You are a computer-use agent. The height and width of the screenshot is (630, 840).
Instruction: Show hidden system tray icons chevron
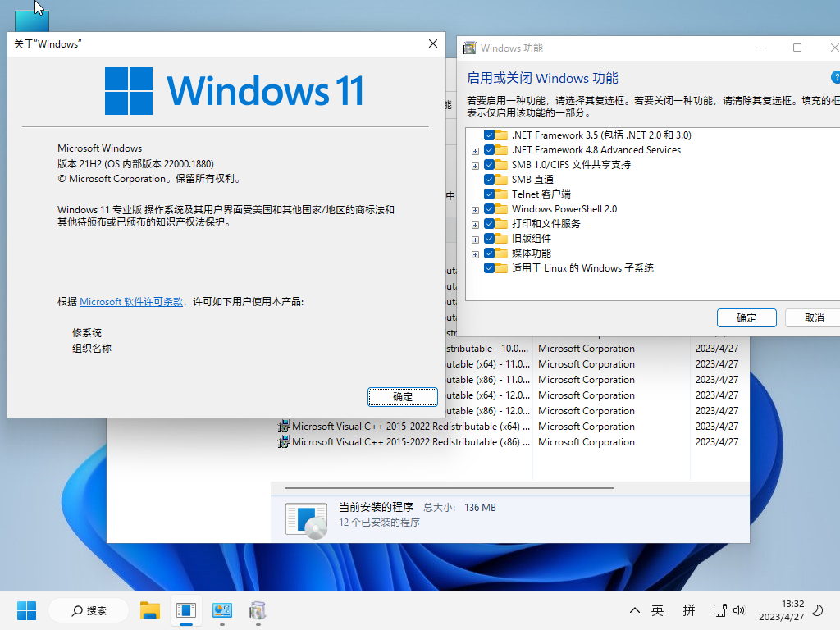[x=635, y=610]
